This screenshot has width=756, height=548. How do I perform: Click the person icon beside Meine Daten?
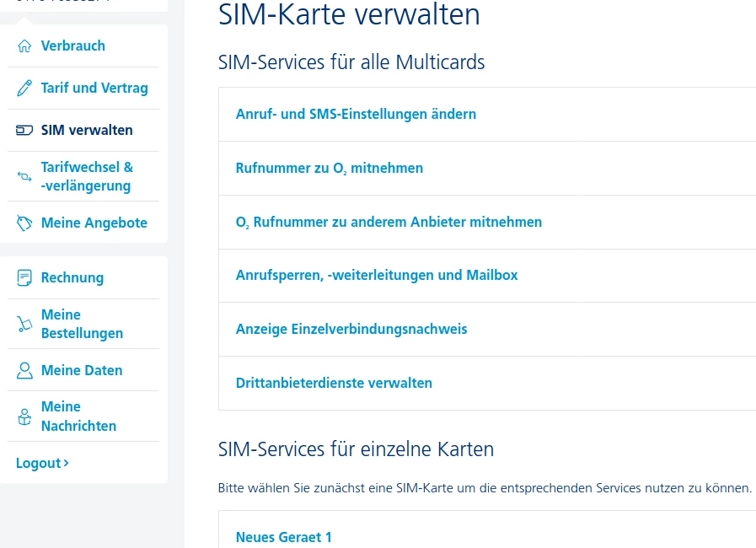(x=24, y=370)
